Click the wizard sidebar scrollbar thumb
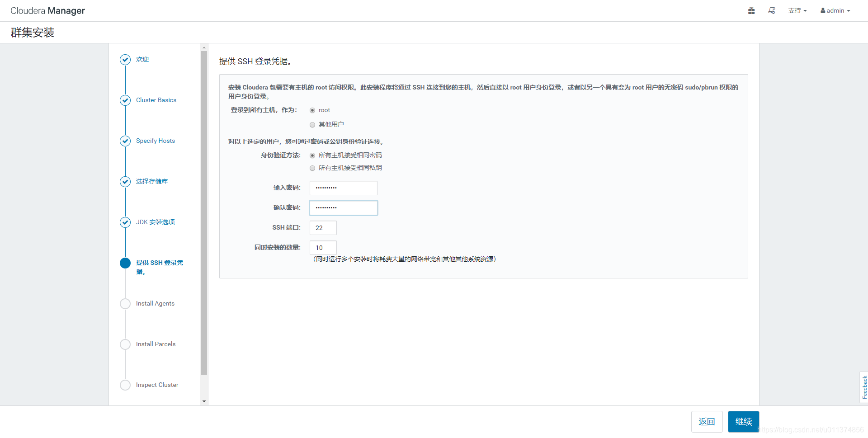 point(204,213)
